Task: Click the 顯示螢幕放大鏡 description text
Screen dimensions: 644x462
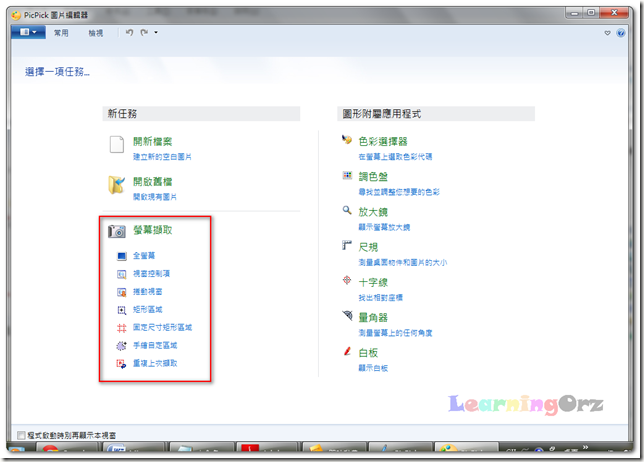Action: coord(384,227)
